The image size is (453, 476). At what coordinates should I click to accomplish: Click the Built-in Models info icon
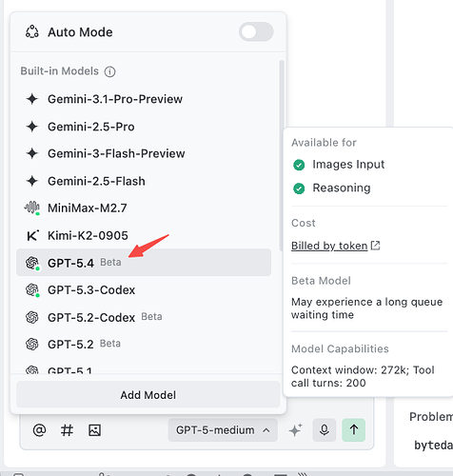click(x=109, y=71)
